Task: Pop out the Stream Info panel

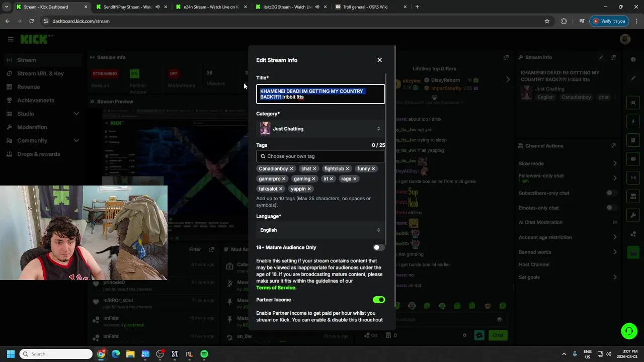Action: click(613, 57)
